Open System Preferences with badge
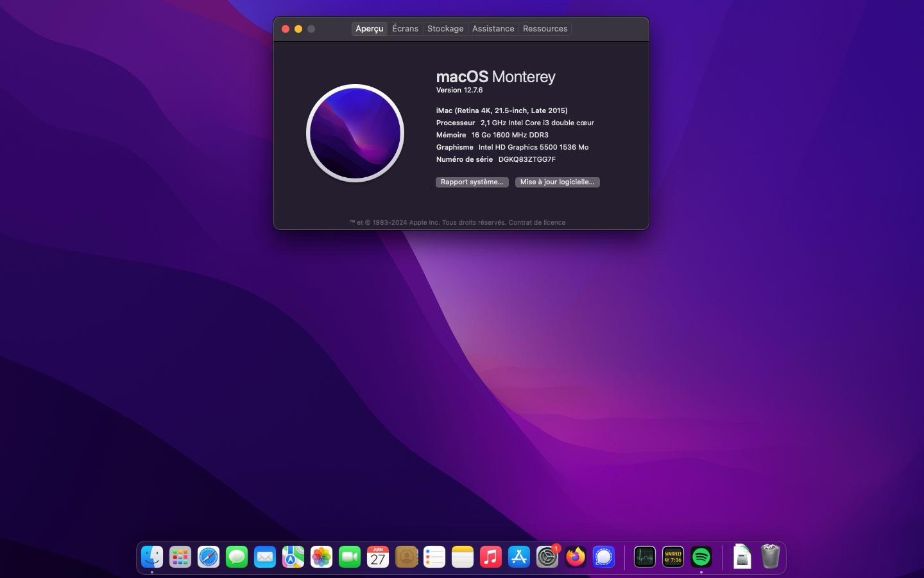Viewport: 924px width, 578px height. pos(547,557)
